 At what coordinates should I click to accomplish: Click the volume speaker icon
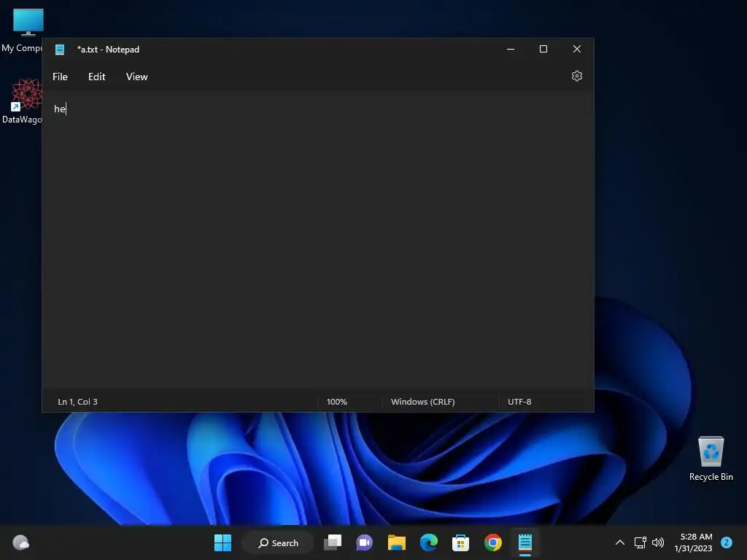tap(658, 542)
